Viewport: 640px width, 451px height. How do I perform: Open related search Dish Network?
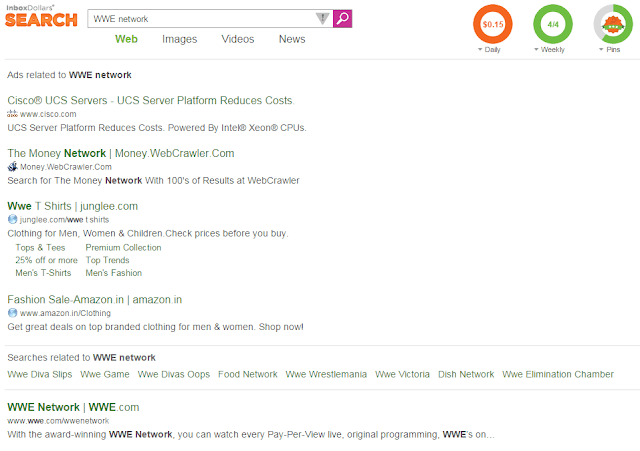[466, 374]
